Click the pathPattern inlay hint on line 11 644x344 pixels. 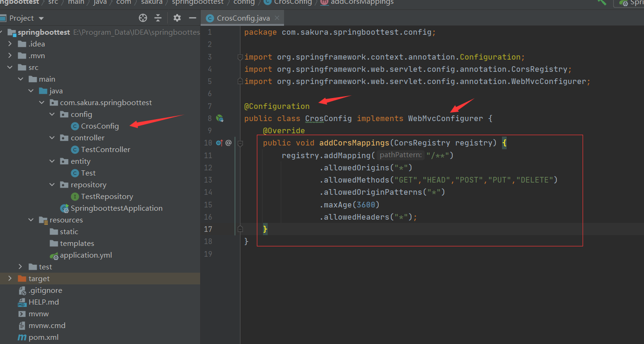pos(401,155)
